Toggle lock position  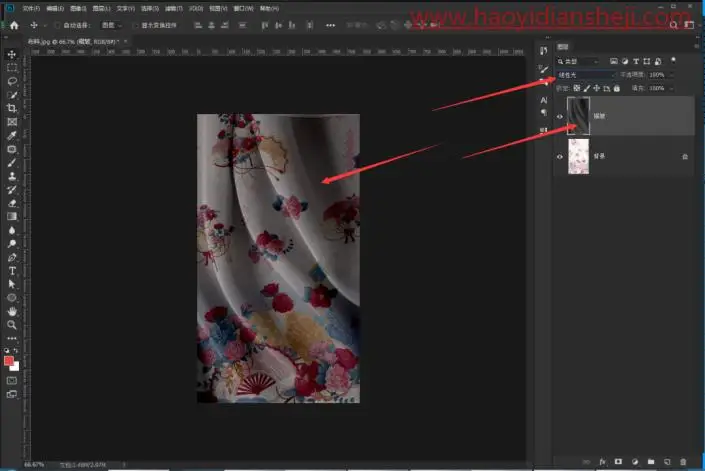pyautogui.click(x=597, y=88)
